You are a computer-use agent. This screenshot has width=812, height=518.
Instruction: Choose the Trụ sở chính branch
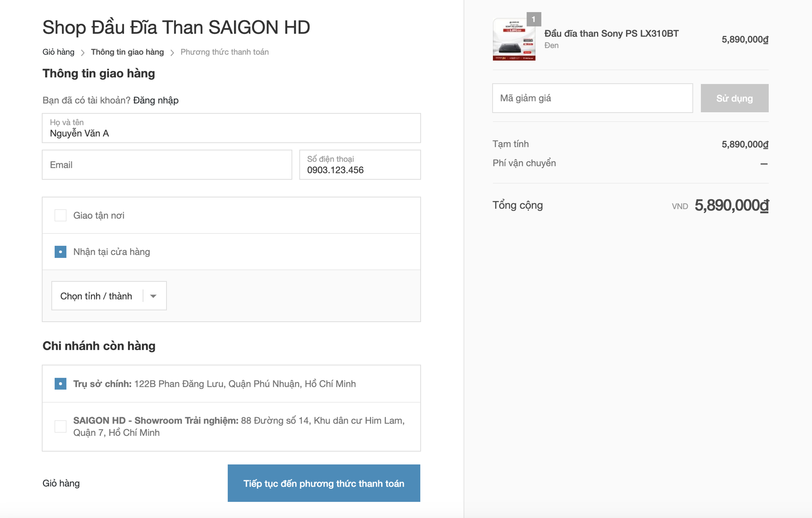point(61,384)
